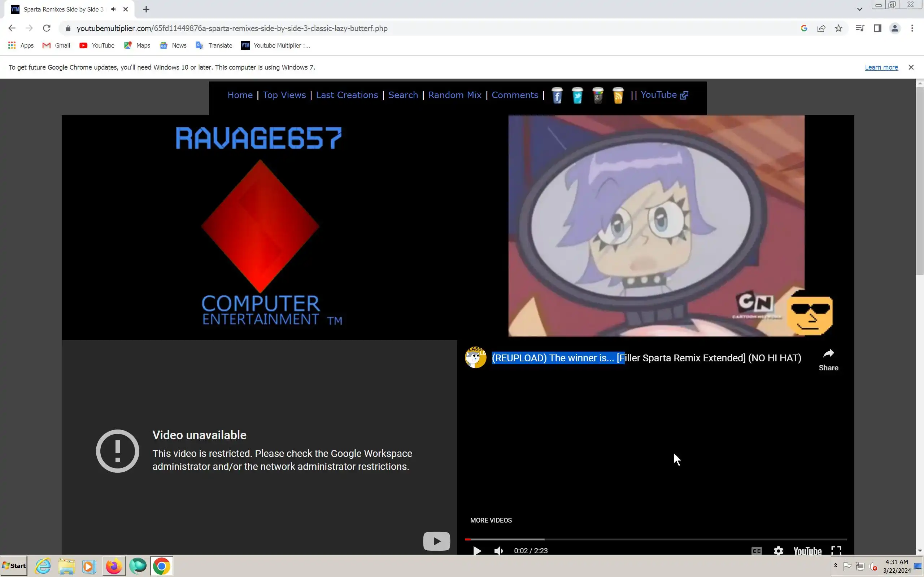
Task: Click the RSS feed cup icon
Action: click(x=618, y=96)
